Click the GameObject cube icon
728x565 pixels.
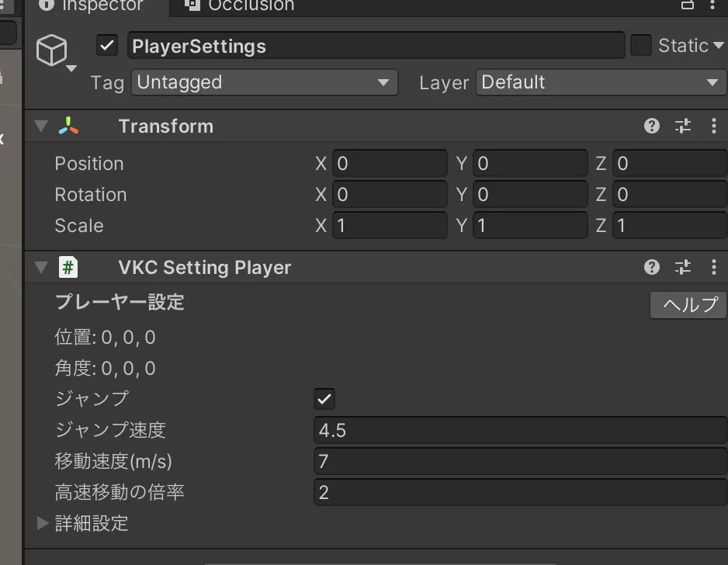[x=51, y=51]
